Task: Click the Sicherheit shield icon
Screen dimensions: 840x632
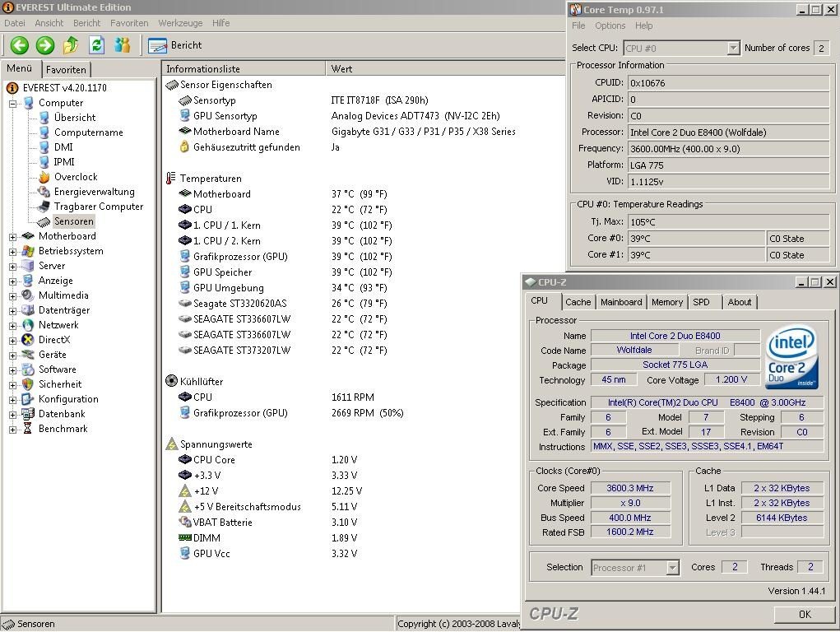Action: 28,384
